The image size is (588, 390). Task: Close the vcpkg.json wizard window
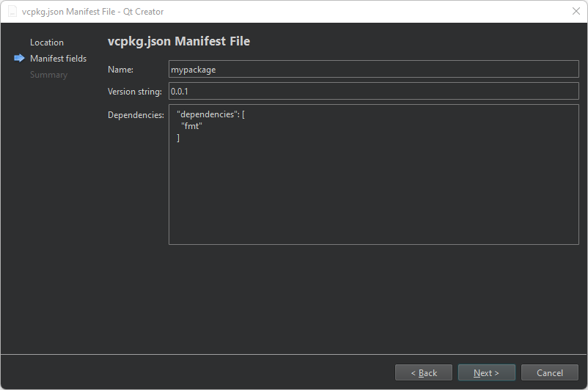576,11
